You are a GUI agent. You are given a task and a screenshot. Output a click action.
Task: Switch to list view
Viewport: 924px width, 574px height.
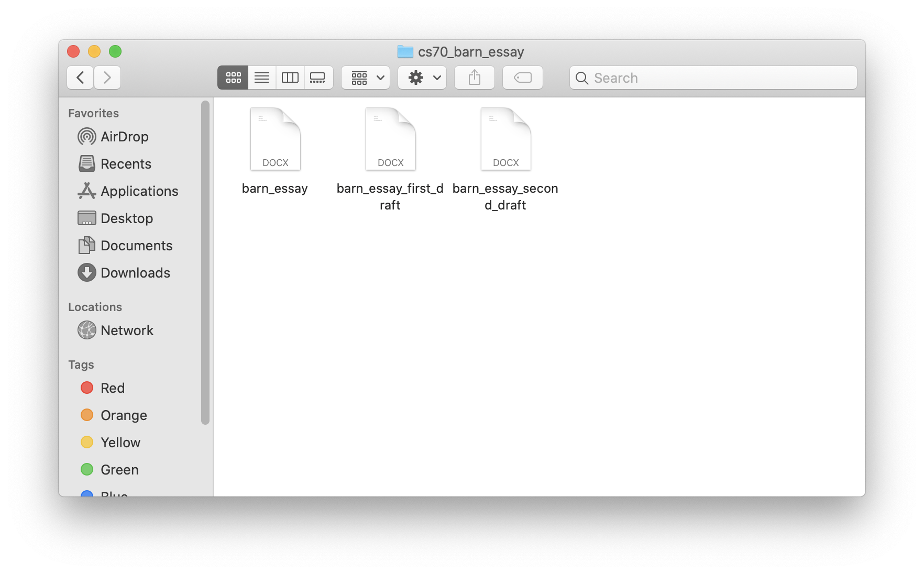[x=261, y=77]
